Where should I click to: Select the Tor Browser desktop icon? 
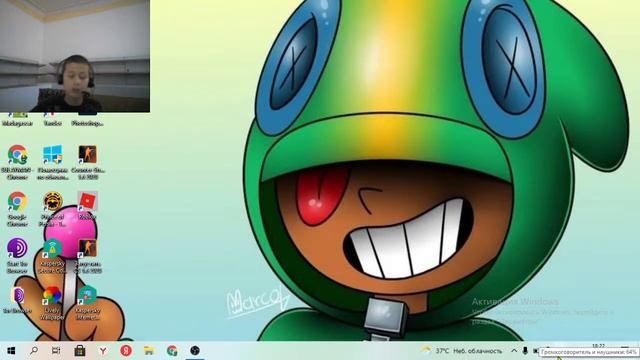(x=18, y=300)
